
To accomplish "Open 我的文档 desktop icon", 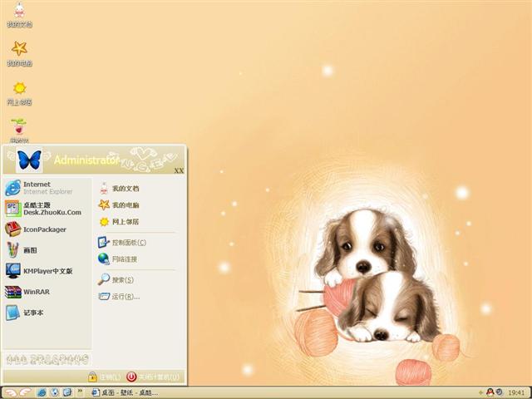I will coord(19,15).
